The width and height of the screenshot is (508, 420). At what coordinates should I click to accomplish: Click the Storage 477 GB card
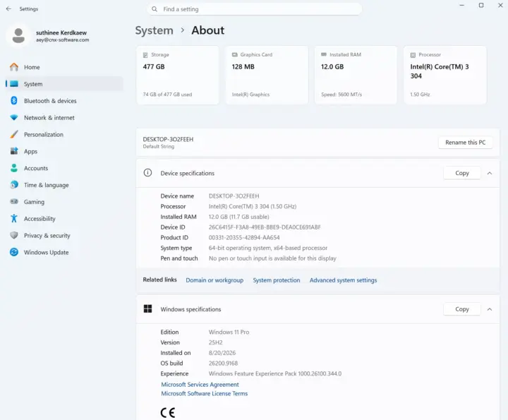(x=178, y=76)
